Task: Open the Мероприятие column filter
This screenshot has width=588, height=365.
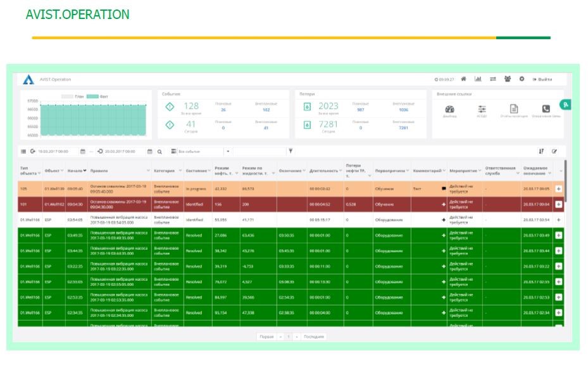Action: (x=479, y=171)
